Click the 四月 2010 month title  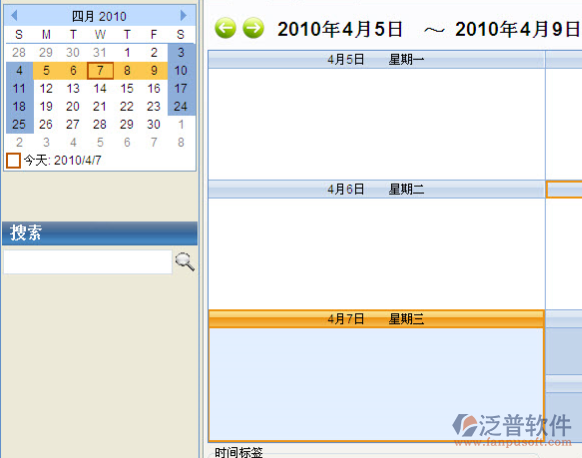[99, 16]
